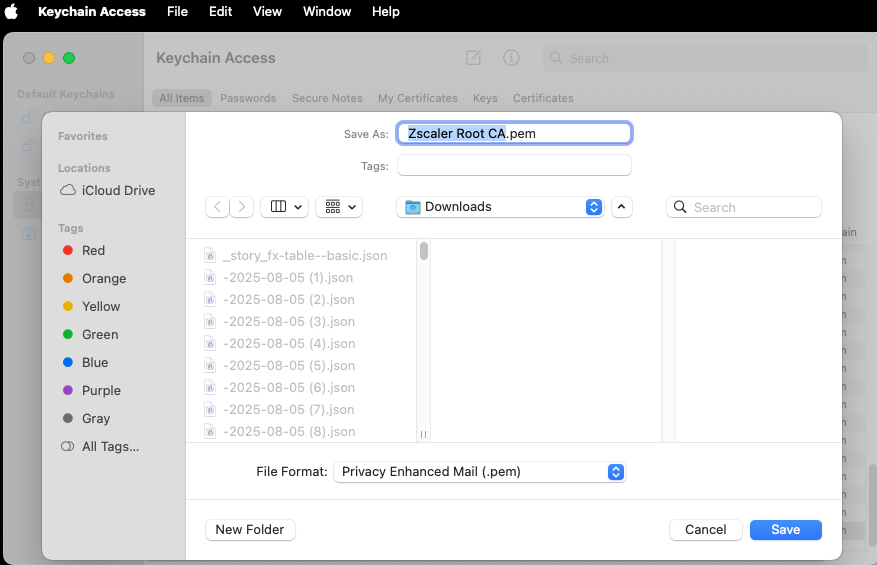
Task: Select the Purple tag
Action: [x=92, y=390]
